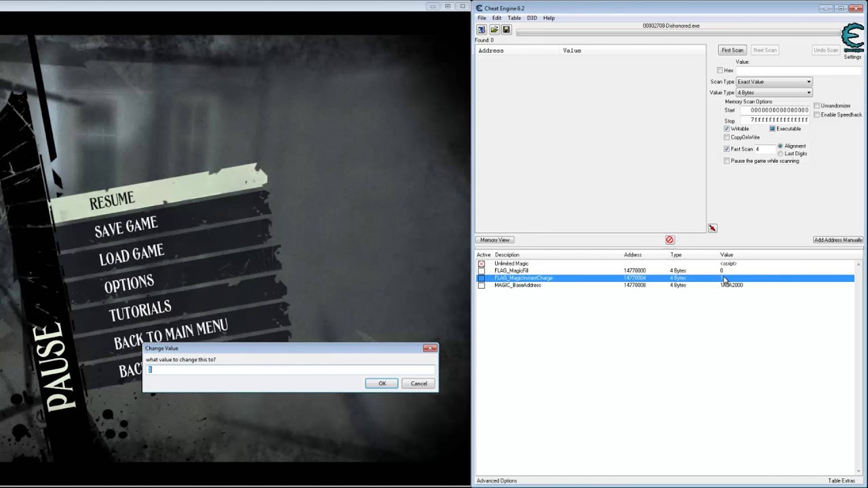
Task: Open Memory View
Action: coord(495,240)
